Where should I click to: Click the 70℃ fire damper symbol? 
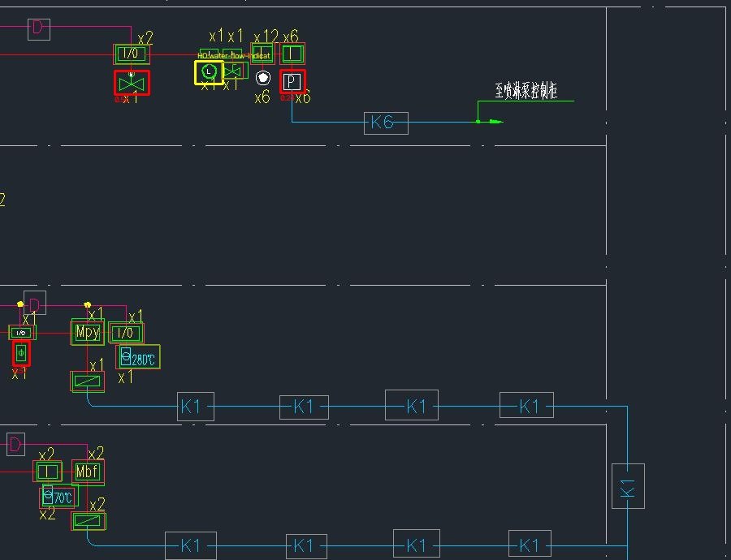click(x=59, y=497)
